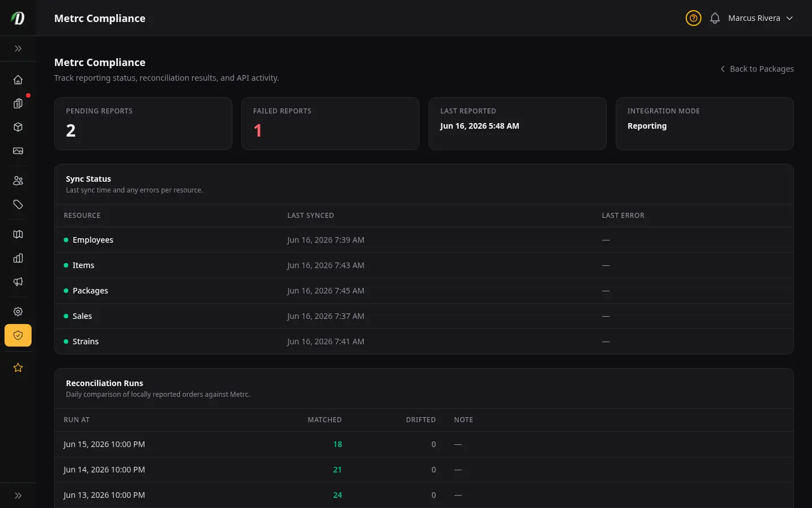
Task: Click the NOTE column header
Action: [464, 420]
